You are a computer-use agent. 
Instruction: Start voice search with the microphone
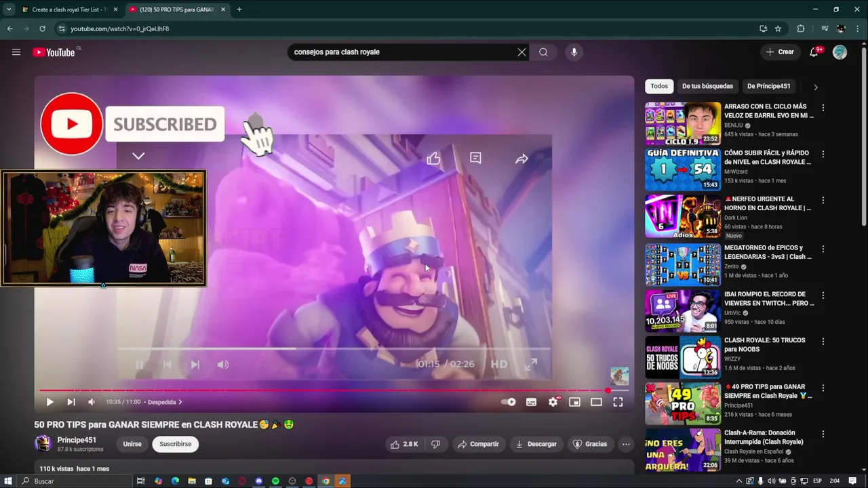pos(574,52)
